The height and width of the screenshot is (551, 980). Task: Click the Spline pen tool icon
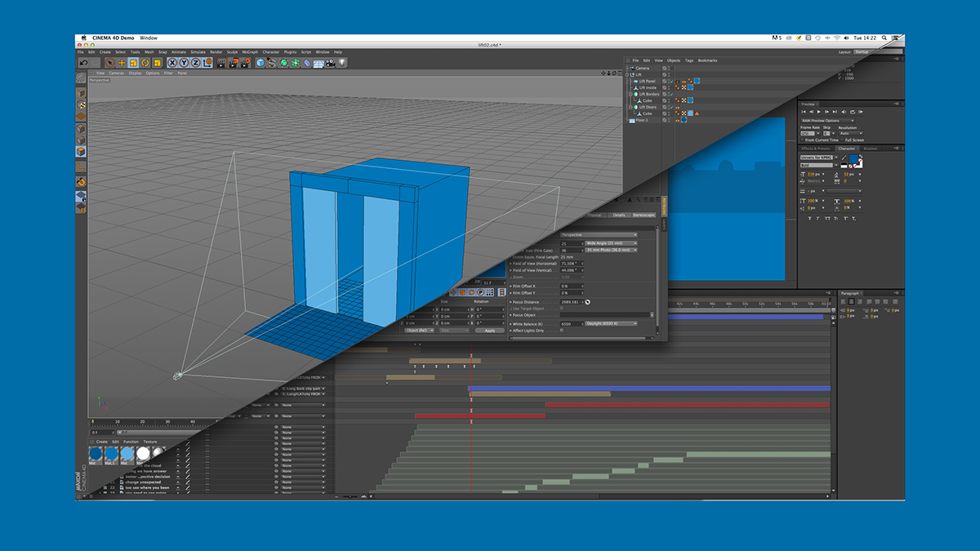pos(271,63)
